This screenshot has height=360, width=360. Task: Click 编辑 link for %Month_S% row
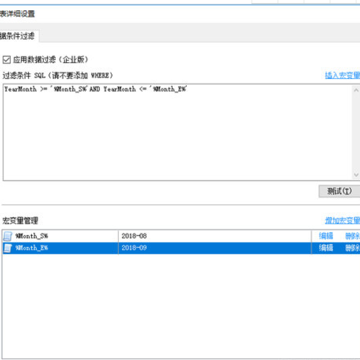coord(326,236)
